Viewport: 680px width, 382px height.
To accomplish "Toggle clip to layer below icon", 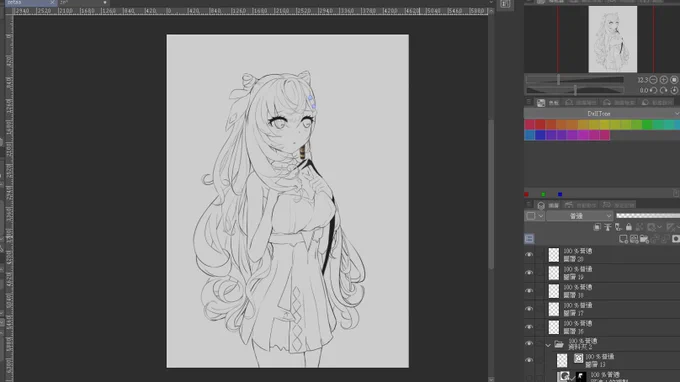I will coord(597,227).
